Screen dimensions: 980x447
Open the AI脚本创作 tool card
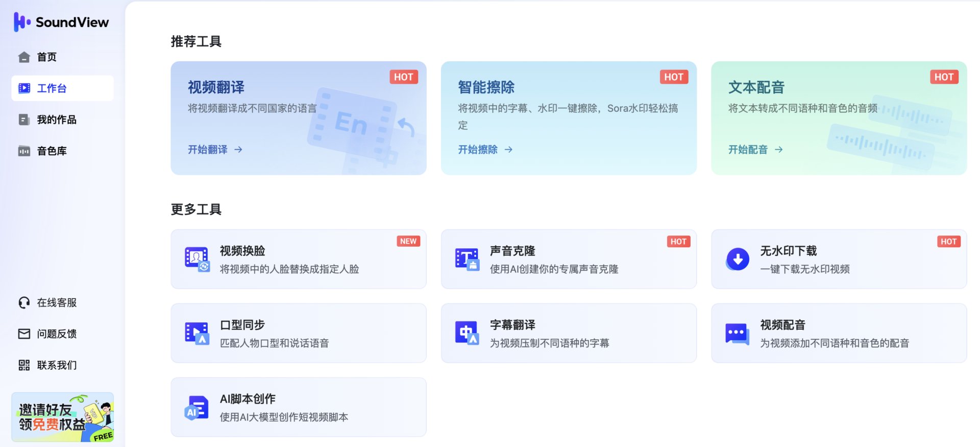299,407
